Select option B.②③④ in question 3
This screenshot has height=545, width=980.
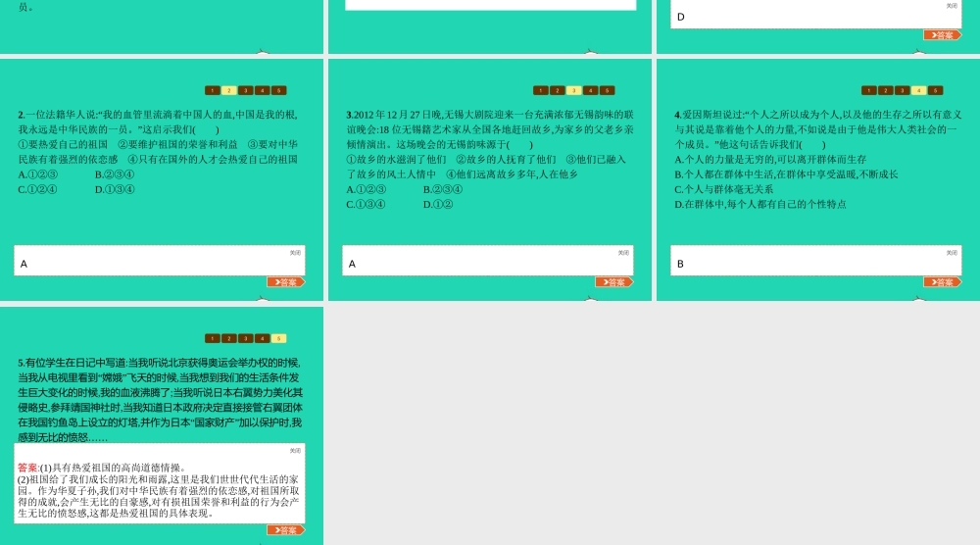point(443,189)
